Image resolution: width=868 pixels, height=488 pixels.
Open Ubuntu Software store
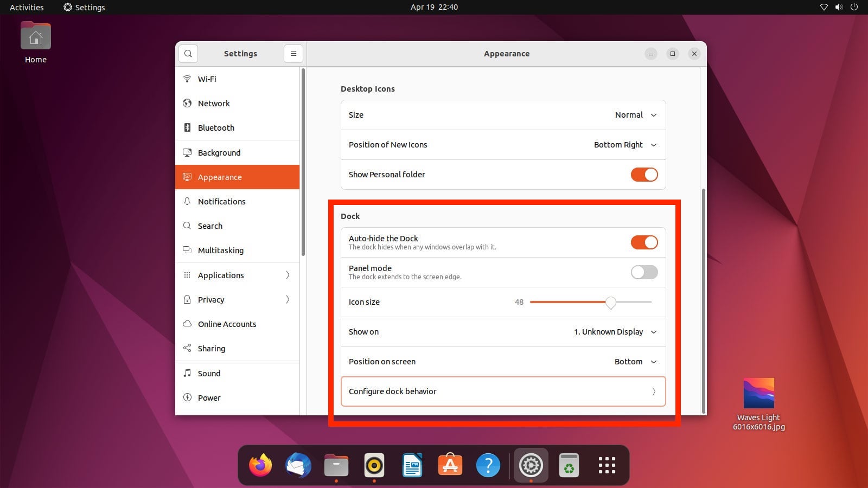tap(450, 465)
